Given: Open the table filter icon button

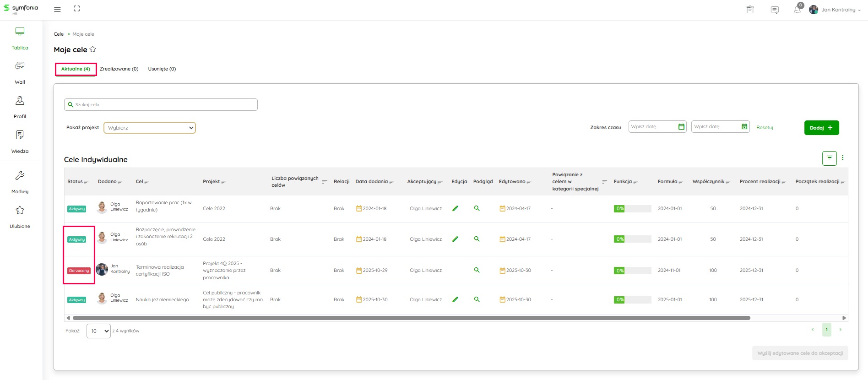Looking at the screenshot, I should 829,158.
